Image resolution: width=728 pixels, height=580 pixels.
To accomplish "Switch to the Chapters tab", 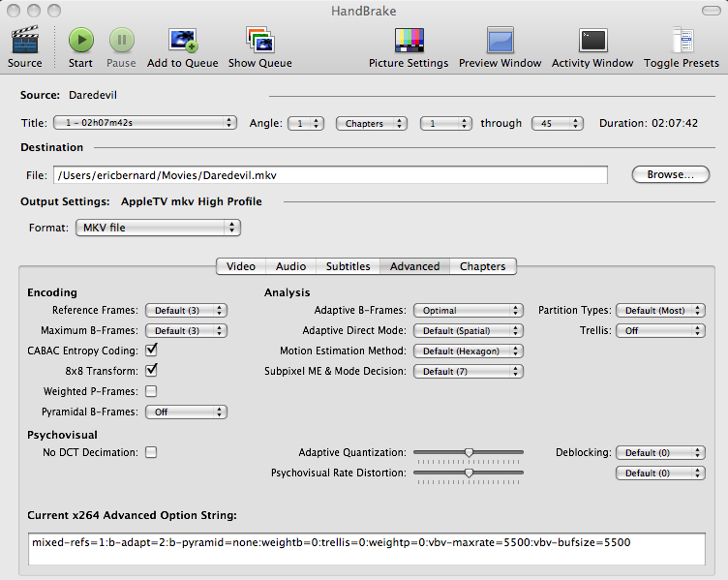I will [483, 266].
